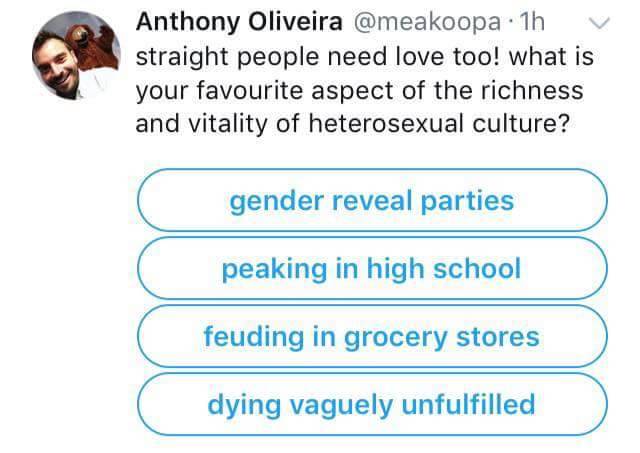Open the tweet via the 1h timestamp
The height and width of the screenshot is (453, 640).
click(x=531, y=22)
